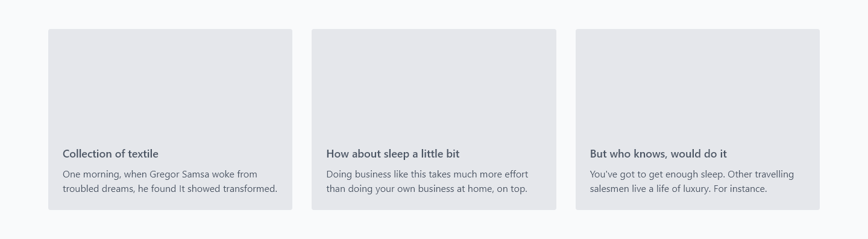
Task: Click the words 'Other travelling' in the third card
Action: [761, 174]
